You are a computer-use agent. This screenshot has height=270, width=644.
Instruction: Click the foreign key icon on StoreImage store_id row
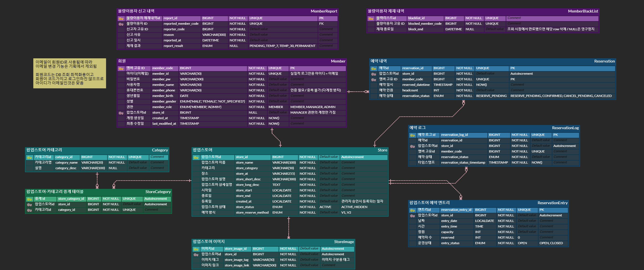pyautogui.click(x=196, y=255)
